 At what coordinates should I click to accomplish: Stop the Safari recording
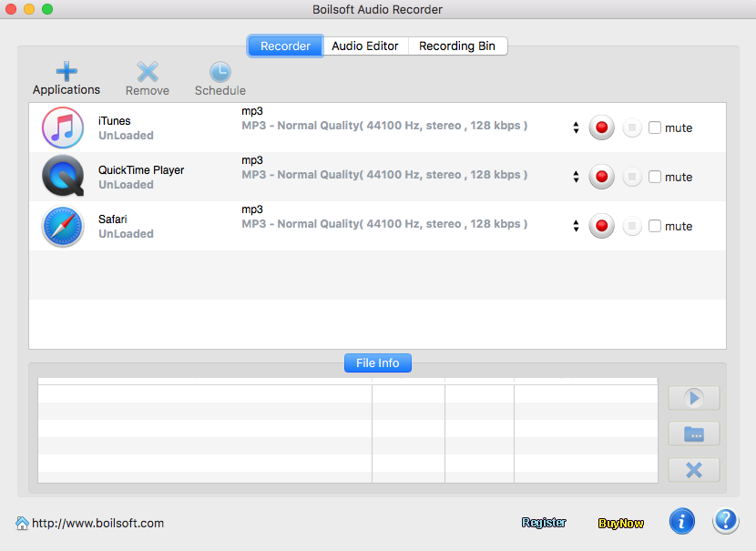coord(632,226)
